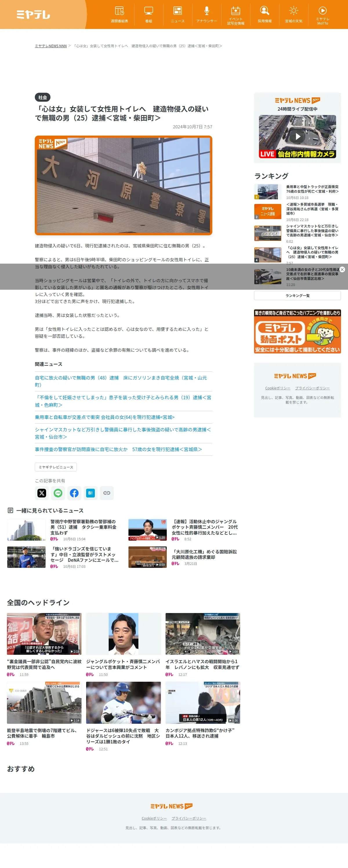Click the ミヤテレ動画ポスト banner
This screenshot has height=868, width=348.
(x=298, y=331)
